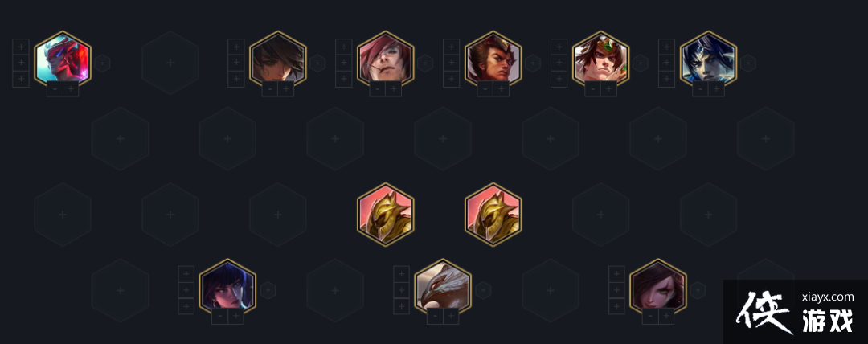The height and width of the screenshot is (344, 868).
Task: Add item in purple-haired champion's bottom slot
Action: pos(186,306)
